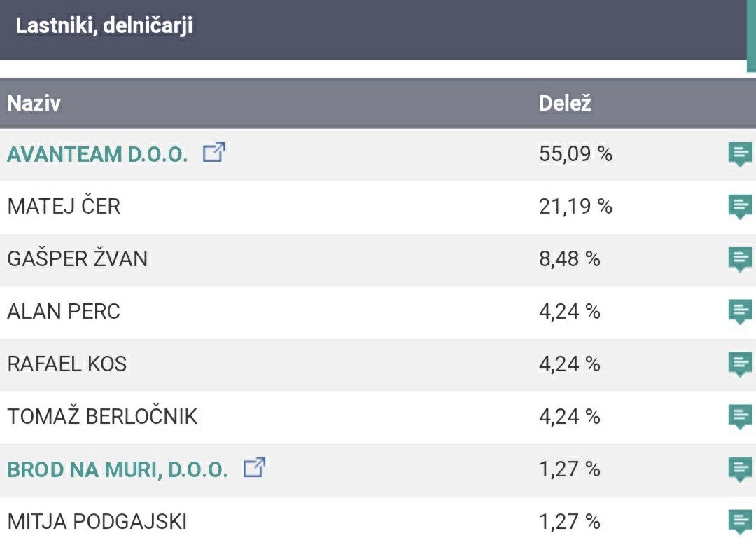Click the 55,09 % share value
The height and width of the screenshot is (538, 756).
point(575,154)
